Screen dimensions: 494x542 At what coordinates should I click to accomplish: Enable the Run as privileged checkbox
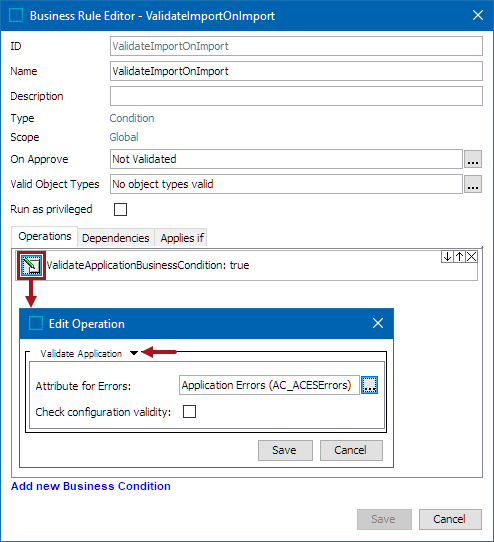point(120,209)
